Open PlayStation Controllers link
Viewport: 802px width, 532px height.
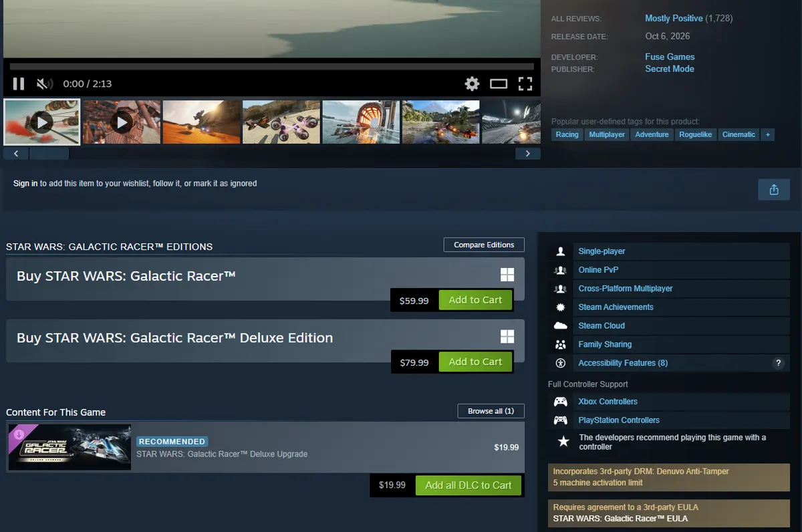618,420
